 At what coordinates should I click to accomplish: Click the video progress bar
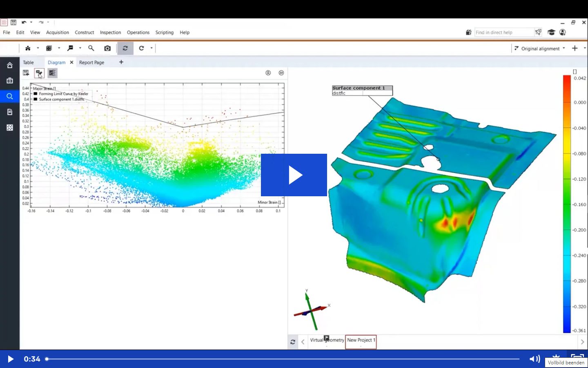282,359
